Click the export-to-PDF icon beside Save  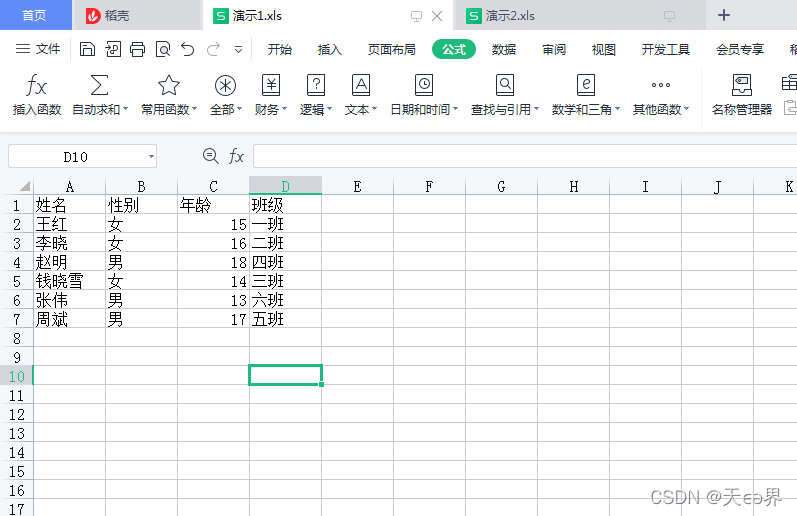[113, 49]
